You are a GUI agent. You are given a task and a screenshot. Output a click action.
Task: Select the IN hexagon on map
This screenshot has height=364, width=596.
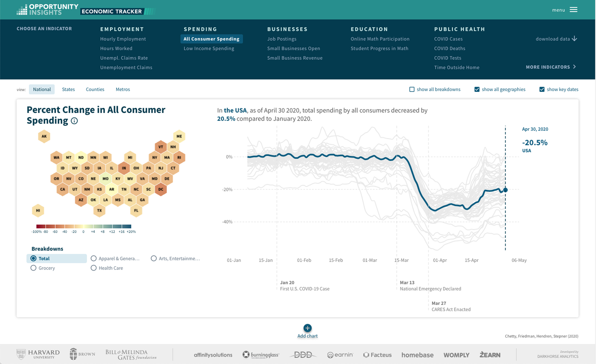tap(124, 168)
